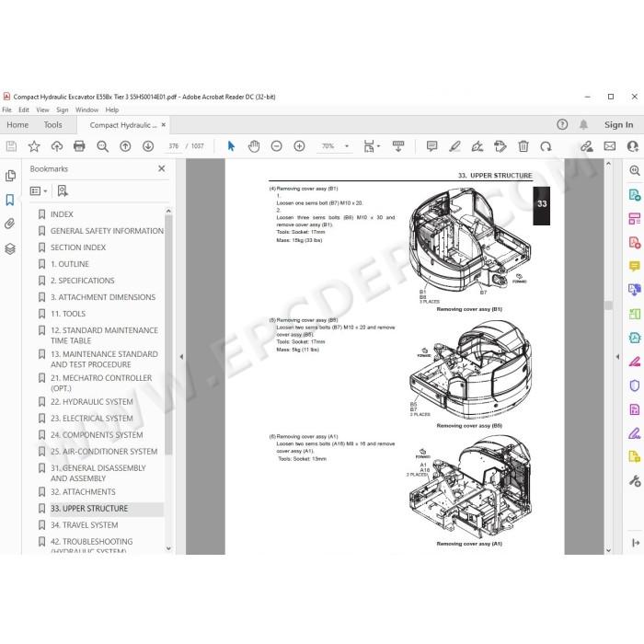644x644 pixels.
Task: Open the layers panel
Action: pos(10,248)
